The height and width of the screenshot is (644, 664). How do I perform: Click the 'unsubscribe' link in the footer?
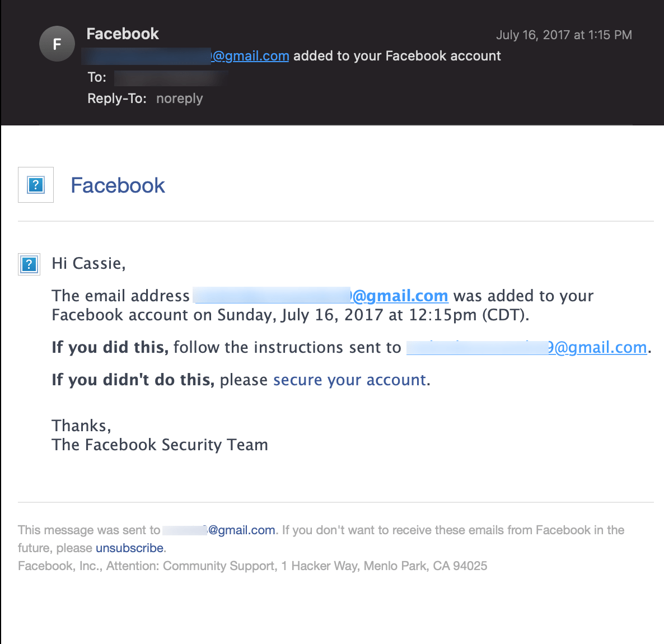click(129, 548)
